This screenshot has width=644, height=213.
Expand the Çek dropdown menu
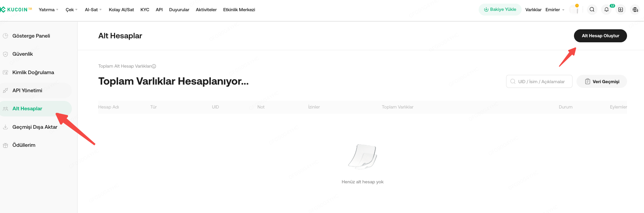point(71,10)
